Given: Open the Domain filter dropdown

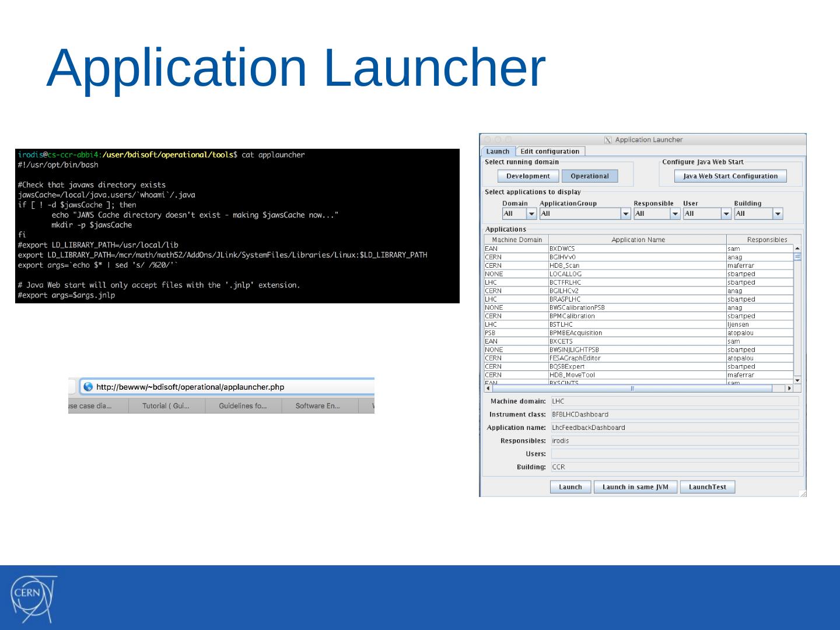Looking at the screenshot, I should (x=531, y=214).
